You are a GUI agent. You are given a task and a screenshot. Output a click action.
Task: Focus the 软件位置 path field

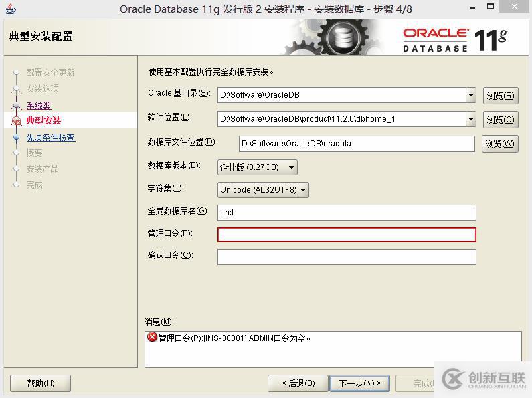pos(342,119)
